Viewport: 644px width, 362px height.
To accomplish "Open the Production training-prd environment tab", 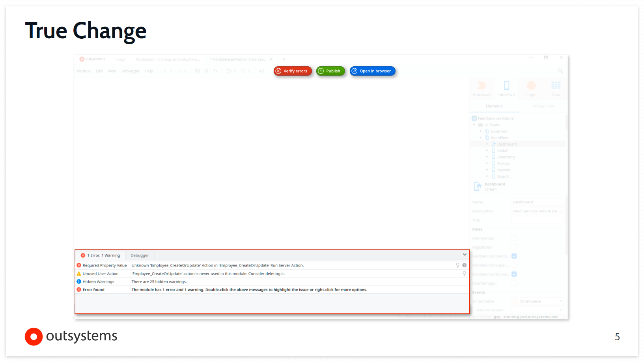I will pos(168,59).
